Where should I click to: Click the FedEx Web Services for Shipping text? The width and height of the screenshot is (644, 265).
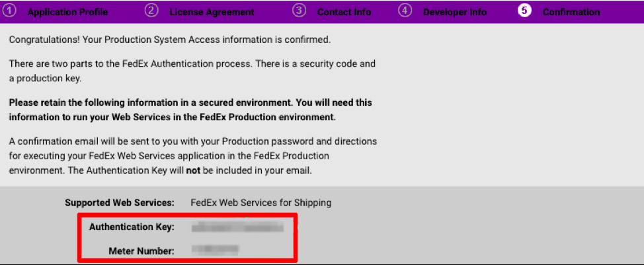point(261,203)
